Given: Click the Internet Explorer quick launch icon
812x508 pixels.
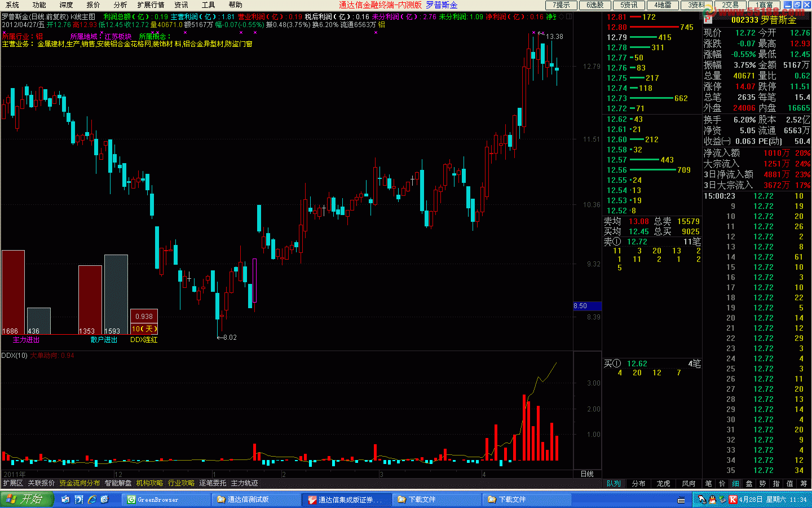Looking at the screenshot, I should 91,500.
